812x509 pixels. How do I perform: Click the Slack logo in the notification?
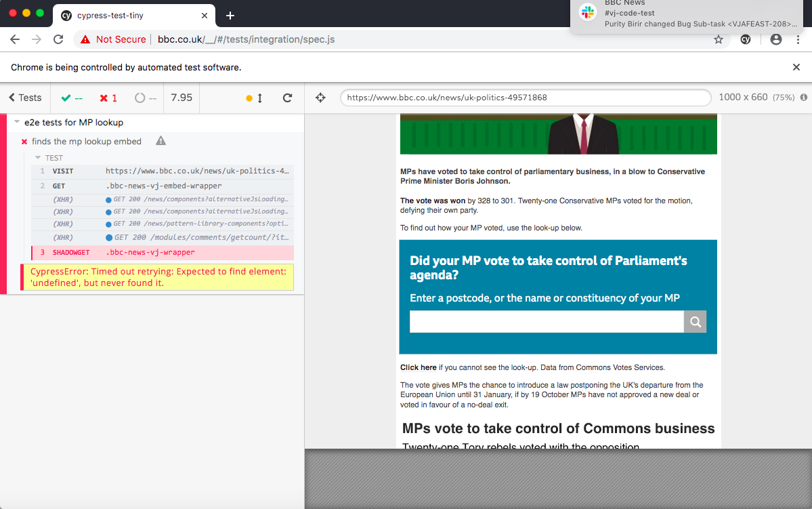coord(588,12)
